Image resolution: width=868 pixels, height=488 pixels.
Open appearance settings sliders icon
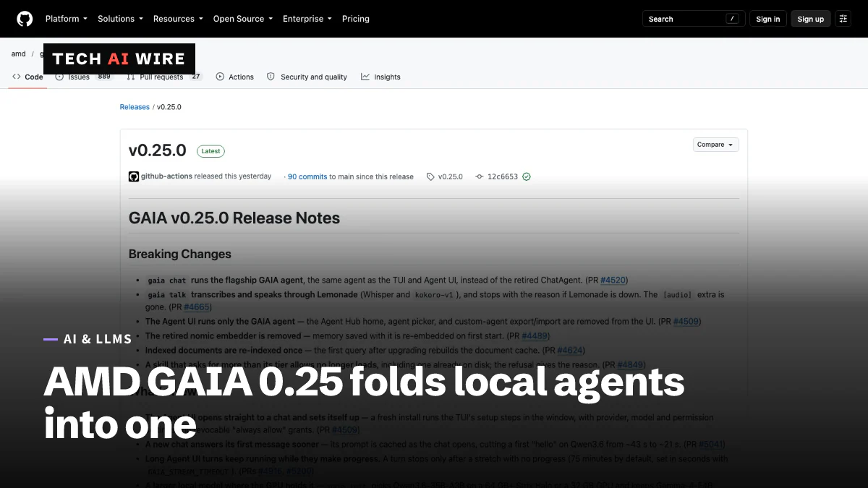coord(843,19)
